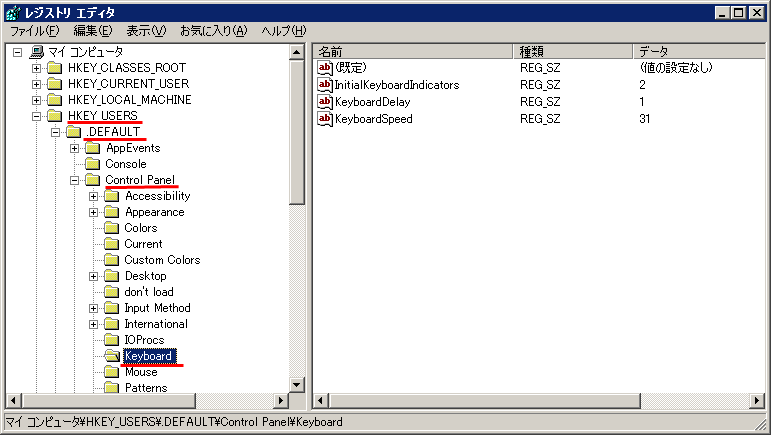Screen dimensions: 771x435
Task: Select the Custom Colors registry key
Action: (x=162, y=260)
